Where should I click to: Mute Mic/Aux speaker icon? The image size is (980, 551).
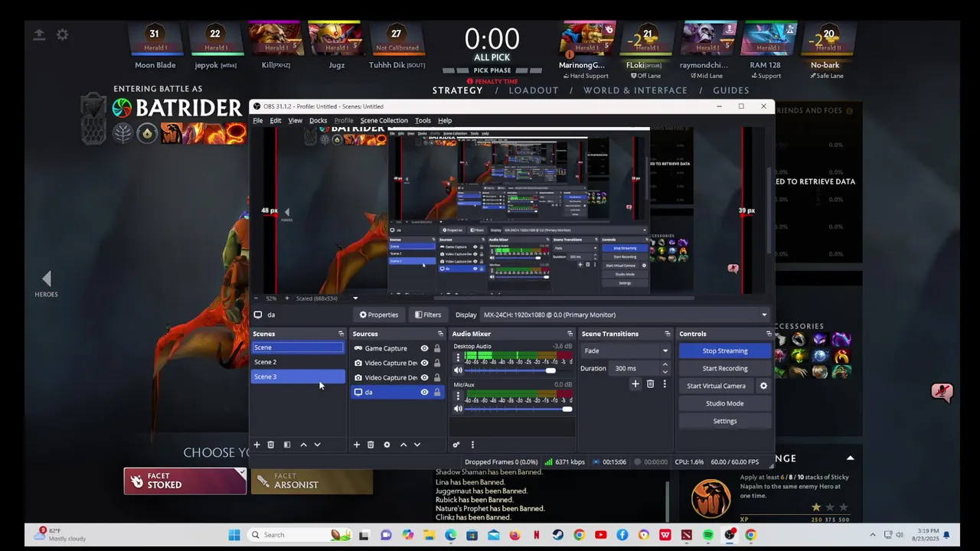(458, 409)
